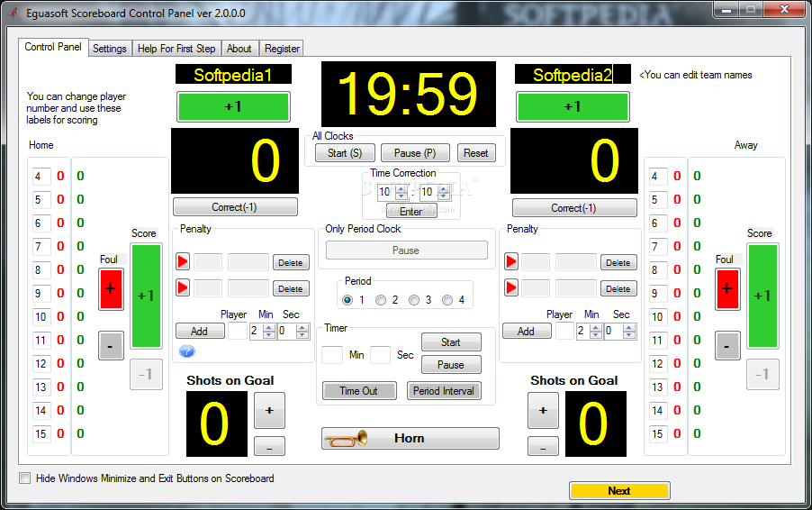The image size is (812, 510).
Task: Click the Timer Sec input box
Action: click(380, 355)
